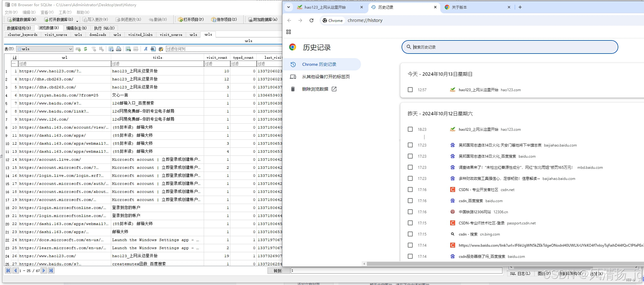Open a new Chrome tab with plus
The height and width of the screenshot is (285, 644).
[x=520, y=7]
